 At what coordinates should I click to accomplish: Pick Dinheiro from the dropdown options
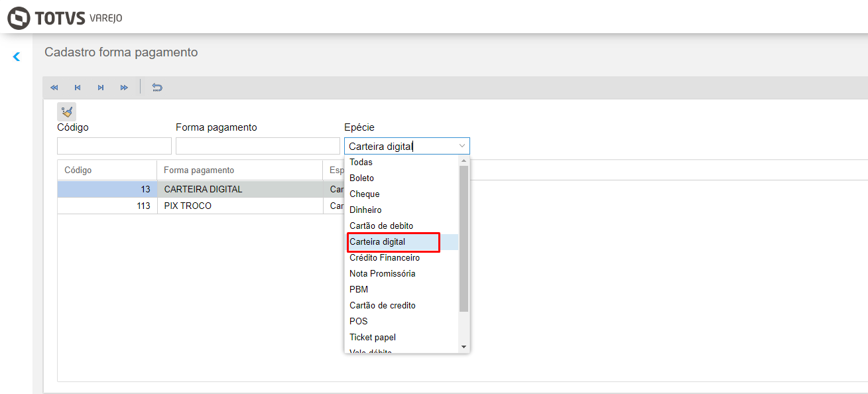click(365, 210)
